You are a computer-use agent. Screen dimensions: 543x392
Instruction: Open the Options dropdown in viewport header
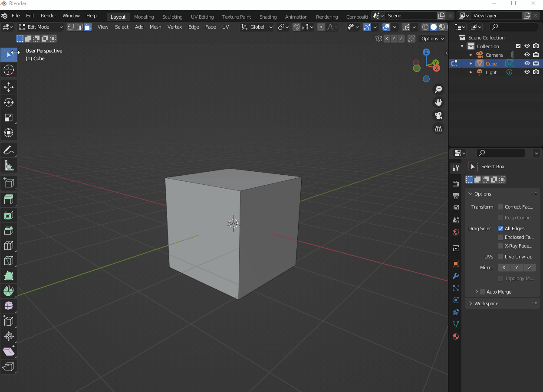(432, 39)
